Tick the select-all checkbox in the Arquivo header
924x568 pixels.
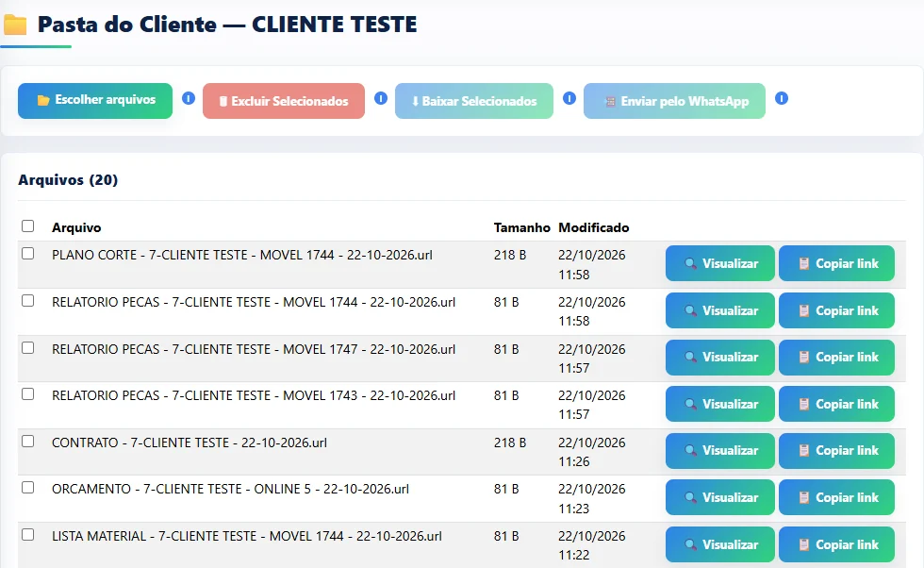[x=27, y=226]
